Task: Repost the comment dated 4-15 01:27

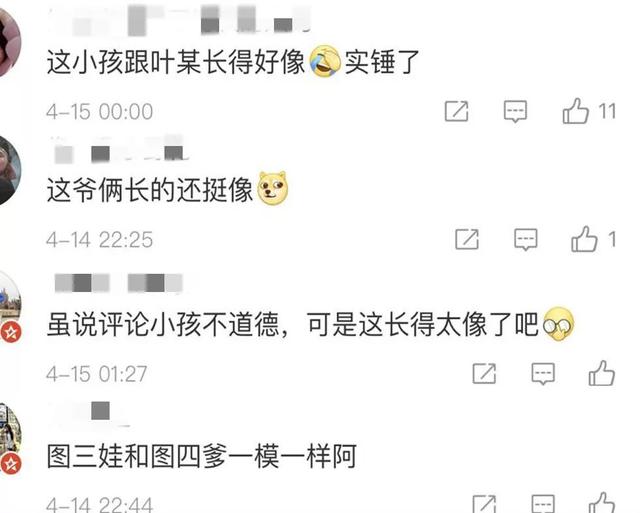Action: coord(484,373)
